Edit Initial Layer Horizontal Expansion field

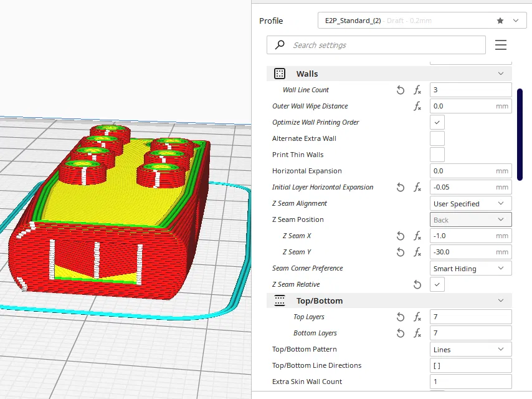point(470,187)
